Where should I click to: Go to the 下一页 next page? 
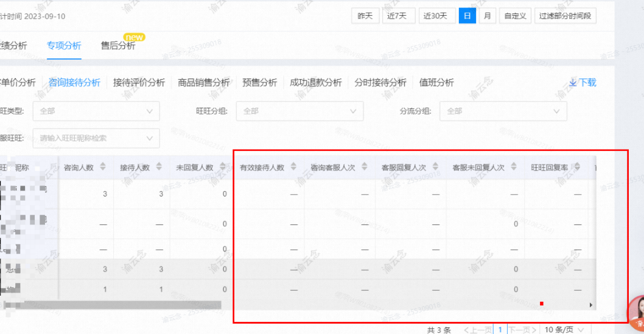click(x=522, y=330)
